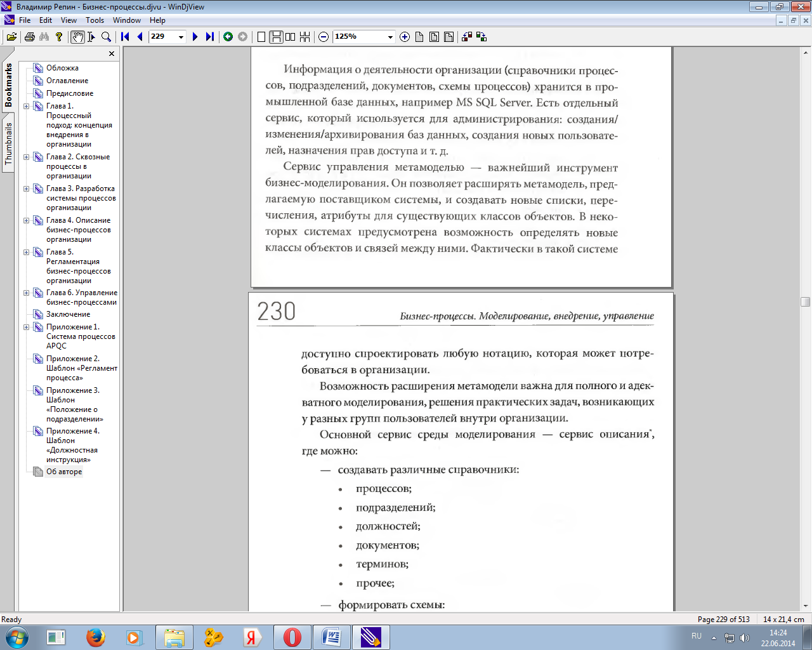This screenshot has width=812, height=650.
Task: Expand the Глава 2 bookmark
Action: pos(27,157)
